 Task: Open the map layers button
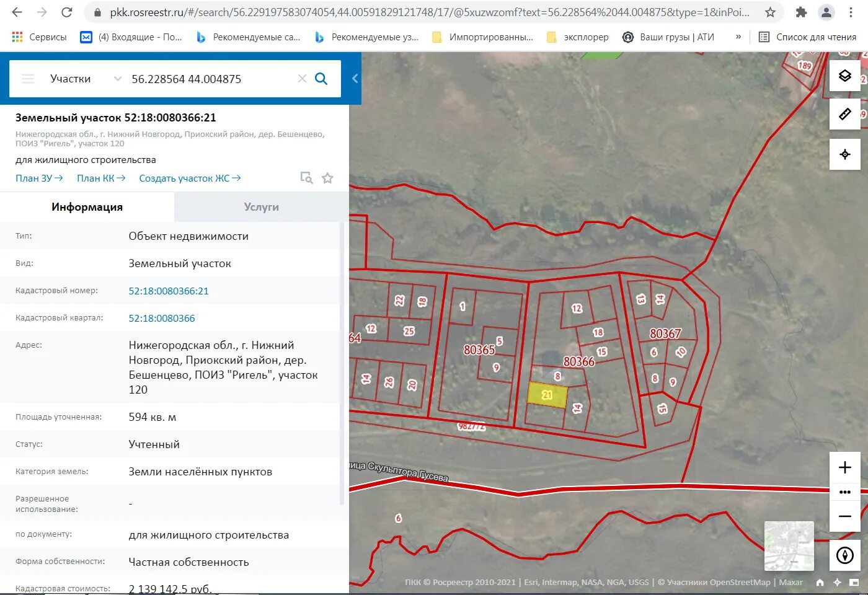844,76
